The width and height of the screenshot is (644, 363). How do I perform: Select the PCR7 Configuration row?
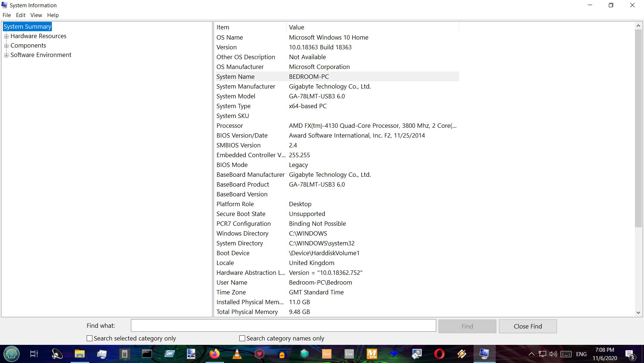click(x=337, y=224)
